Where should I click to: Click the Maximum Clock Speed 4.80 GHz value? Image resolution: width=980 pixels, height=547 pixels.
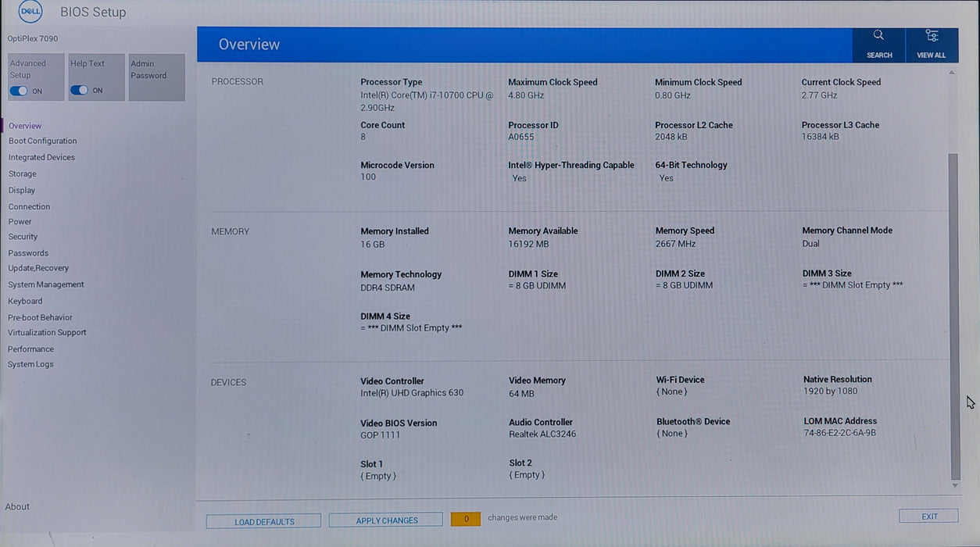point(526,95)
